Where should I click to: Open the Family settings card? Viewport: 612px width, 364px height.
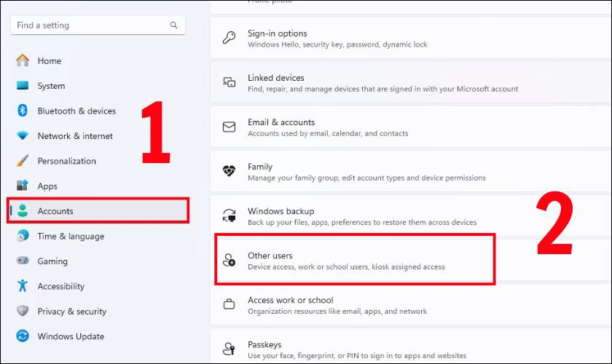[411, 171]
